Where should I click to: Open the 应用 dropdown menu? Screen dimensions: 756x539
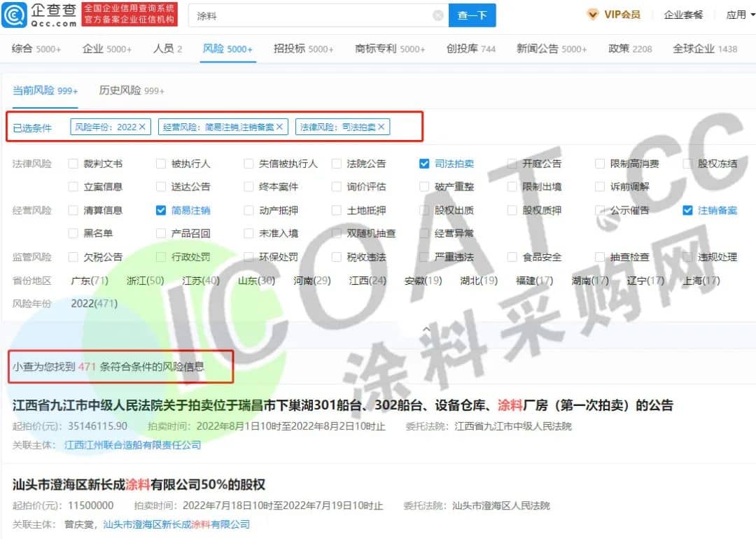(739, 15)
